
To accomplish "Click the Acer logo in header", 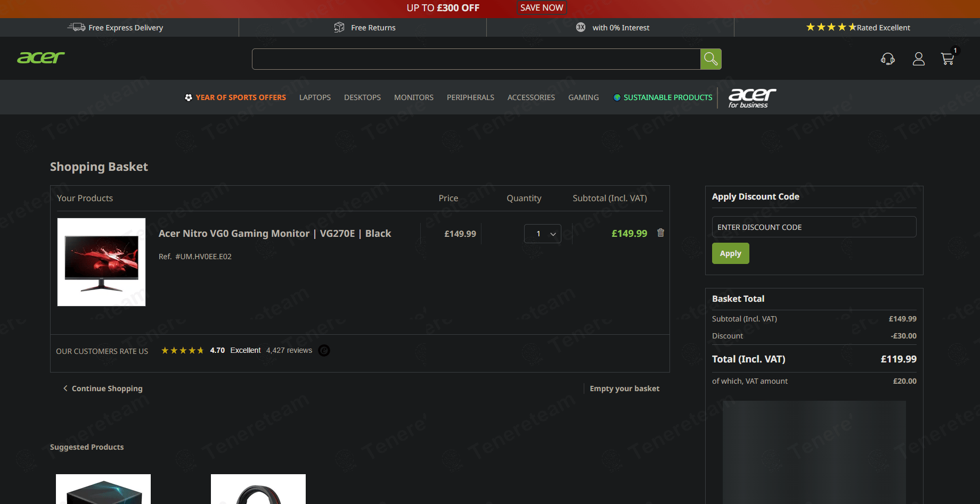I will 41,57.
